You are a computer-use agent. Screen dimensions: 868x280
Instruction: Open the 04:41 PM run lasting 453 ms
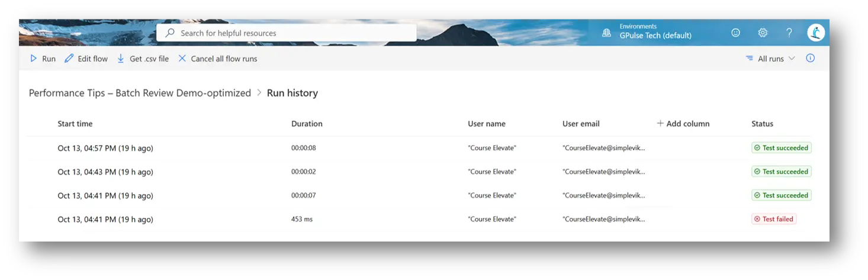[105, 219]
